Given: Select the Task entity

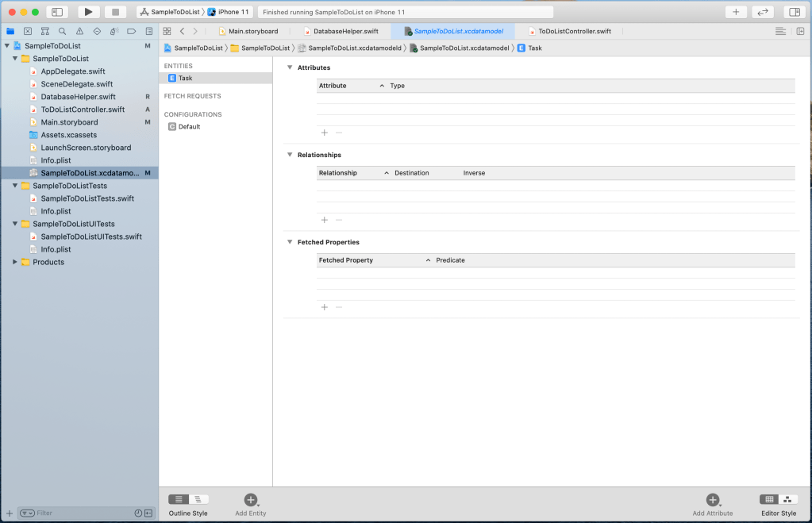Looking at the screenshot, I should click(x=185, y=78).
